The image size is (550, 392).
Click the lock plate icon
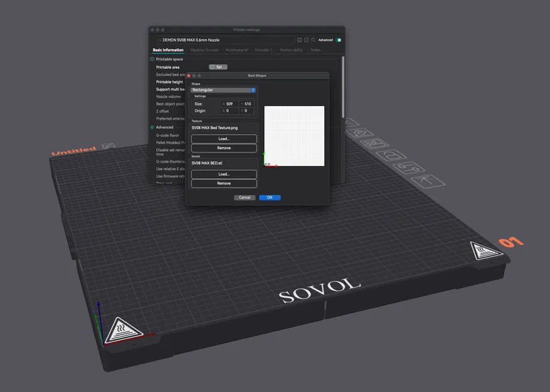pos(391,155)
